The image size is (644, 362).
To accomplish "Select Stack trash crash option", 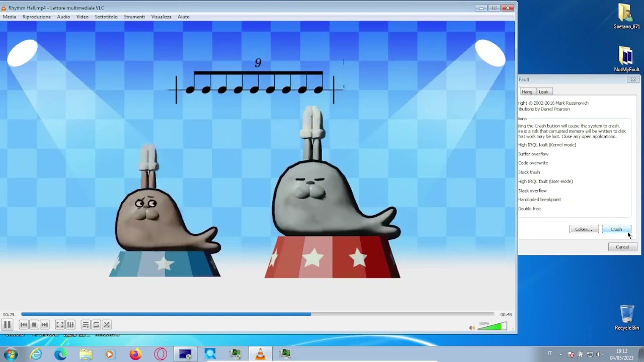I will point(529,172).
